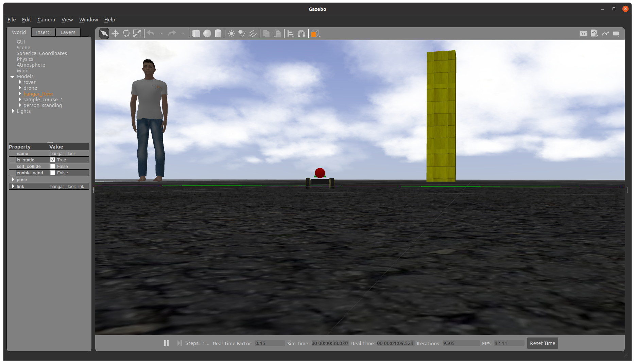635x364 pixels.
Task: Open the Camera menu
Action: pos(46,20)
